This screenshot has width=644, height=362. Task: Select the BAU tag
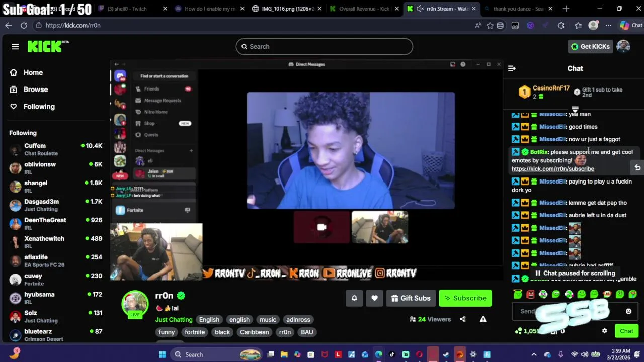[307, 332]
